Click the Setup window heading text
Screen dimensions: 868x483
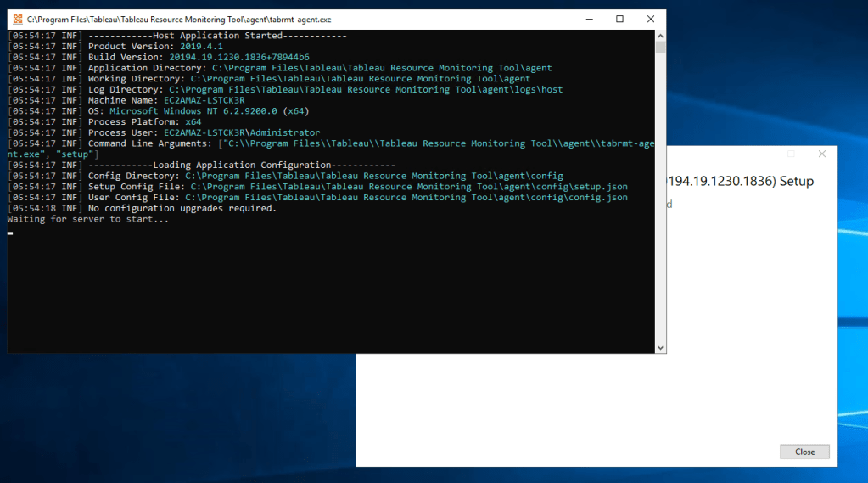point(738,181)
